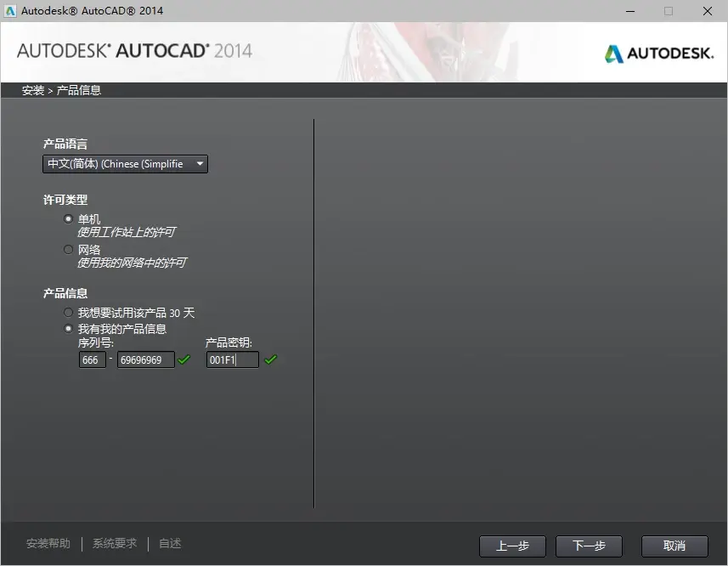This screenshot has width=728, height=566.
Task: Select the 网络 network license option
Action: pyautogui.click(x=68, y=249)
